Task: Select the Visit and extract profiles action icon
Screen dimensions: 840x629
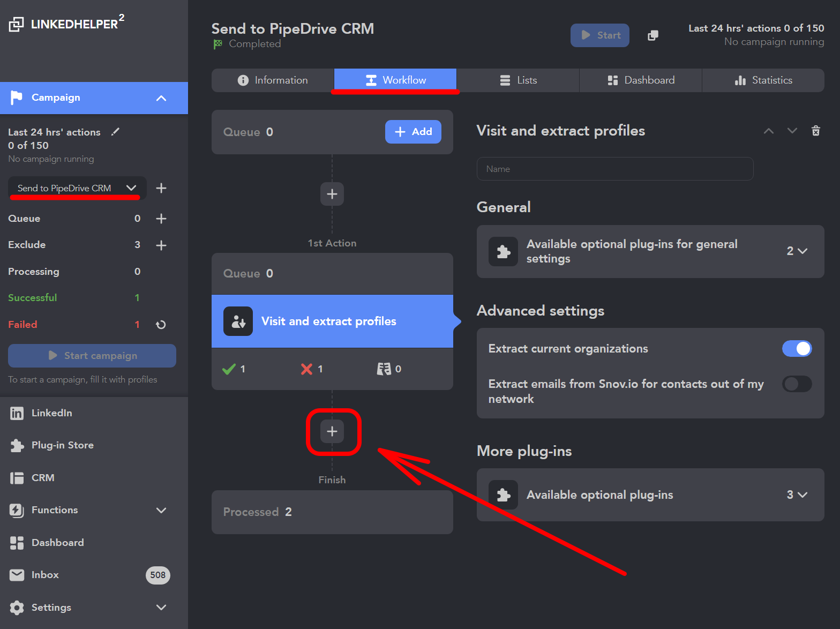Action: (x=238, y=321)
